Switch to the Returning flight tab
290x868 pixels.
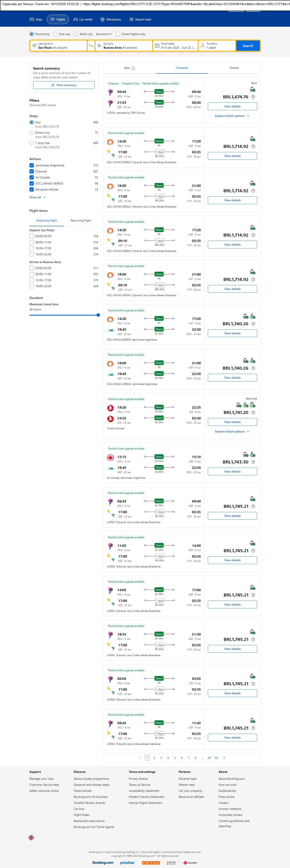pos(81,221)
